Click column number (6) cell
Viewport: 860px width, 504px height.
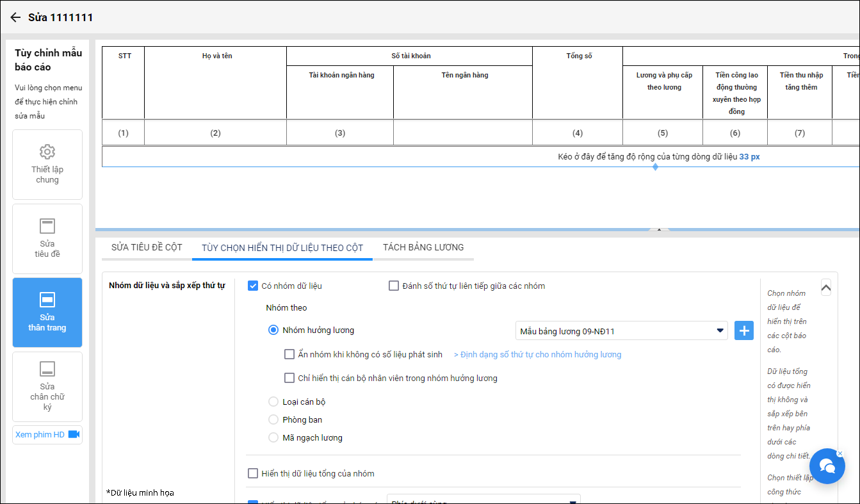coord(735,133)
